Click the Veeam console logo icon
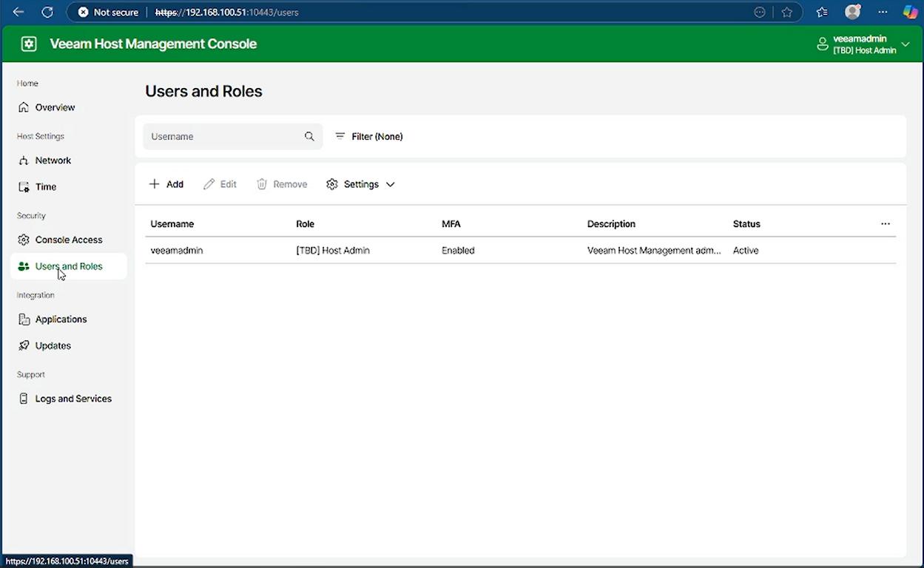This screenshot has height=568, width=924. pyautogui.click(x=29, y=44)
